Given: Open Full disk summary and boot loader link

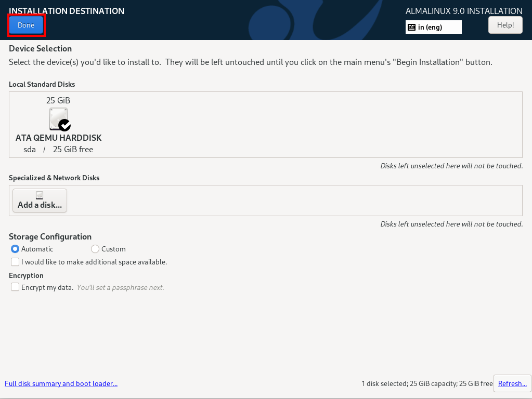Looking at the screenshot, I should (x=61, y=383).
